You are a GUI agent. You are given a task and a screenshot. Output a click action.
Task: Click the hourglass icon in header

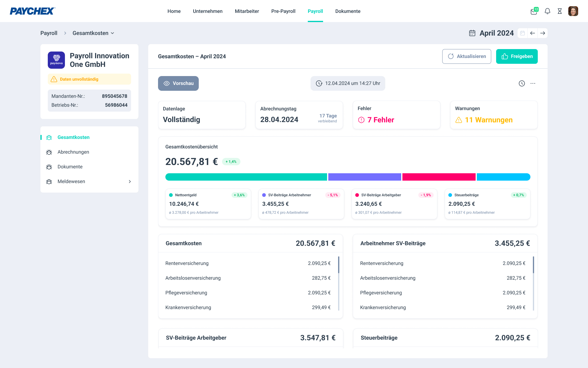tap(560, 11)
